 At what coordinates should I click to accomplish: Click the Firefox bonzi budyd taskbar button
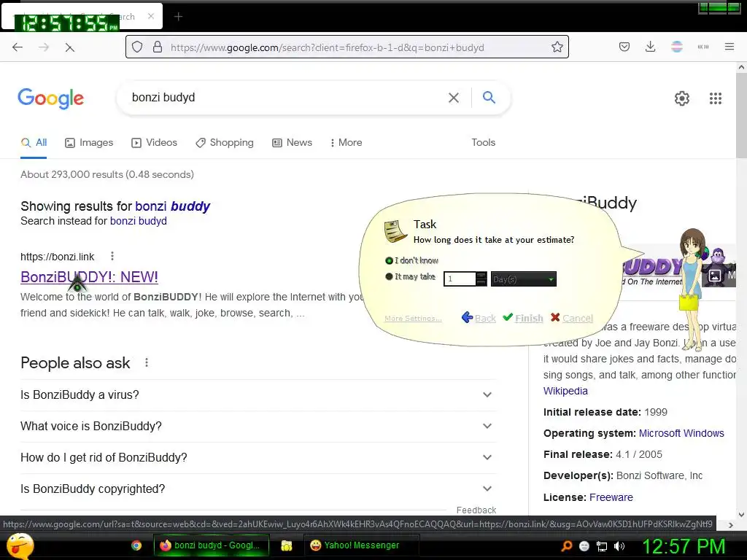[x=212, y=545]
